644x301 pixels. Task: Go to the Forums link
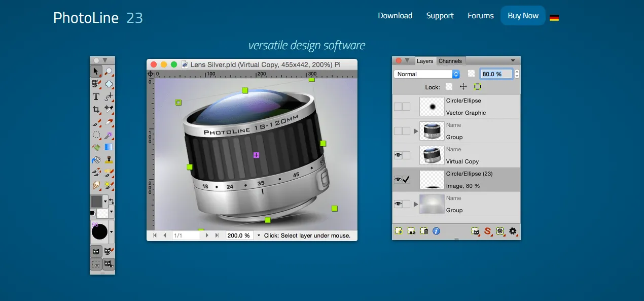481,16
